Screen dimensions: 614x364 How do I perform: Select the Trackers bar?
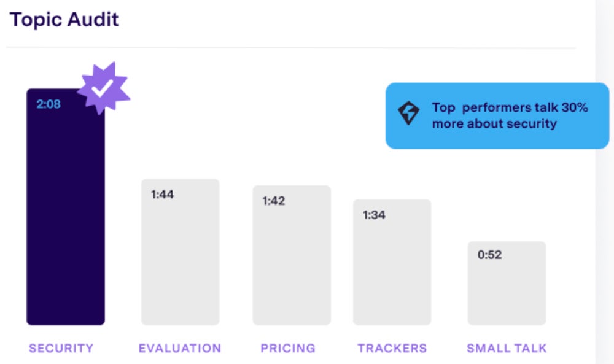pyautogui.click(x=392, y=262)
